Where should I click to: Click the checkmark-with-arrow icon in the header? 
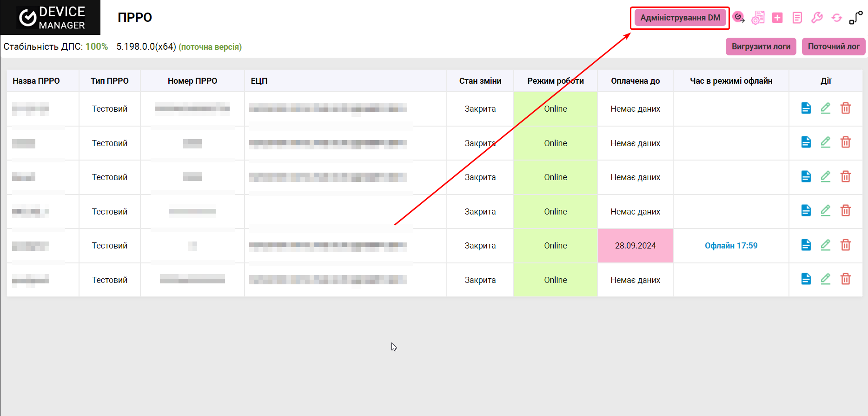(x=738, y=18)
